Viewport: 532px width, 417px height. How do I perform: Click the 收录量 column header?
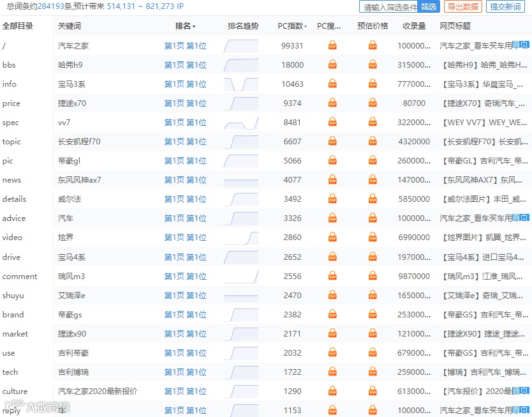click(x=414, y=26)
